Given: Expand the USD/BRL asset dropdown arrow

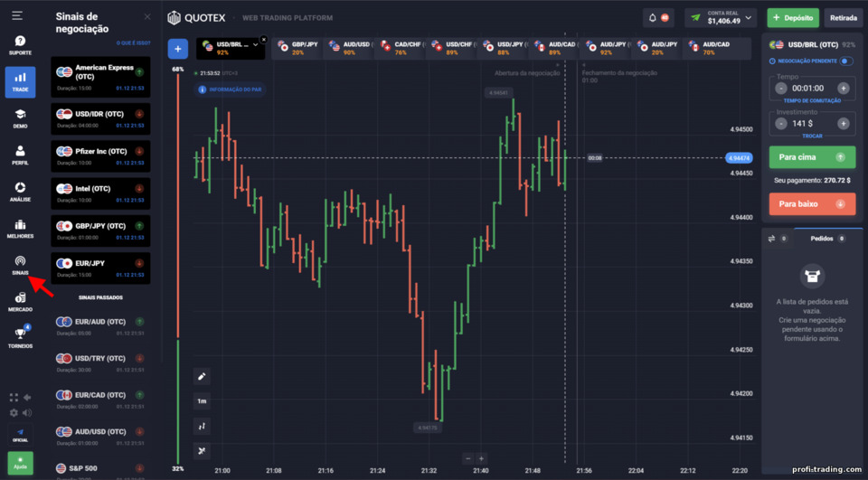Looking at the screenshot, I should tap(255, 45).
